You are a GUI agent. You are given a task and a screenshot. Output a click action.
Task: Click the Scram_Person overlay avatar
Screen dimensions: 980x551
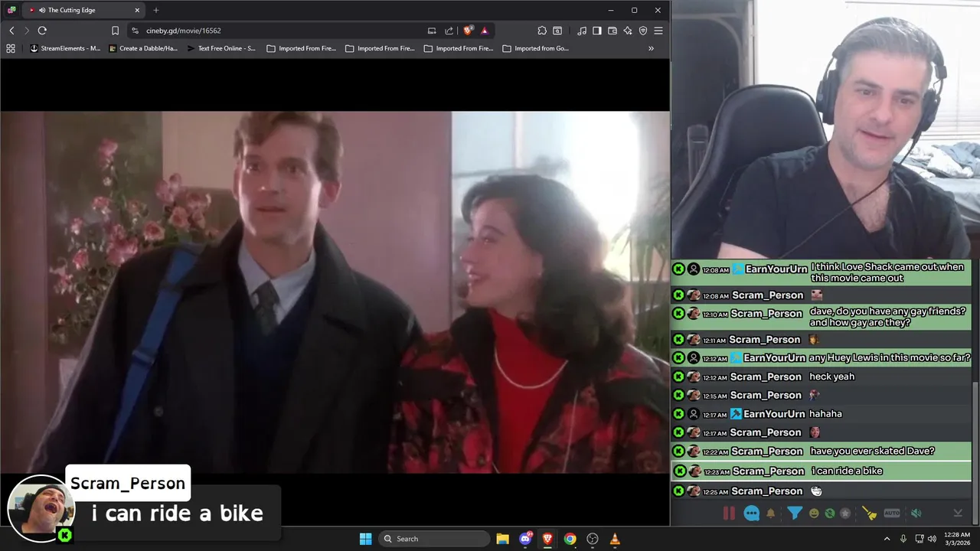(x=41, y=508)
